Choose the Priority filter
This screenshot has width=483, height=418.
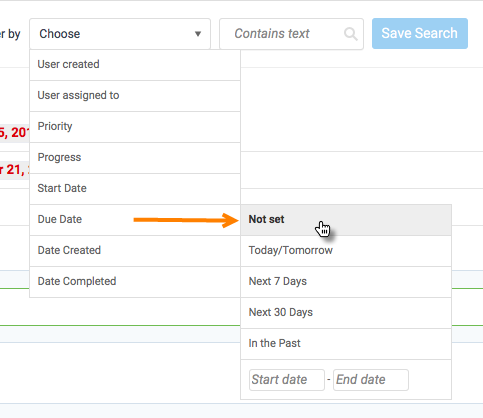pyautogui.click(x=135, y=127)
